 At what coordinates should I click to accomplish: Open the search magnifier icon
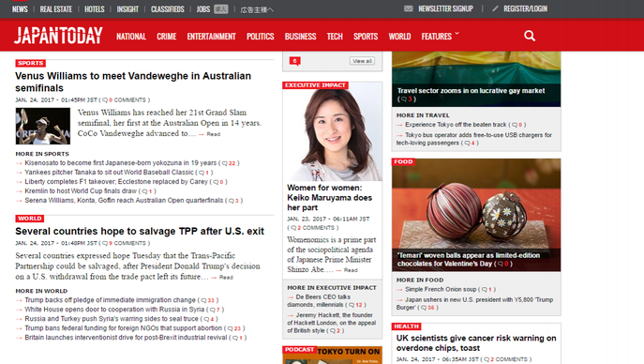tap(530, 36)
